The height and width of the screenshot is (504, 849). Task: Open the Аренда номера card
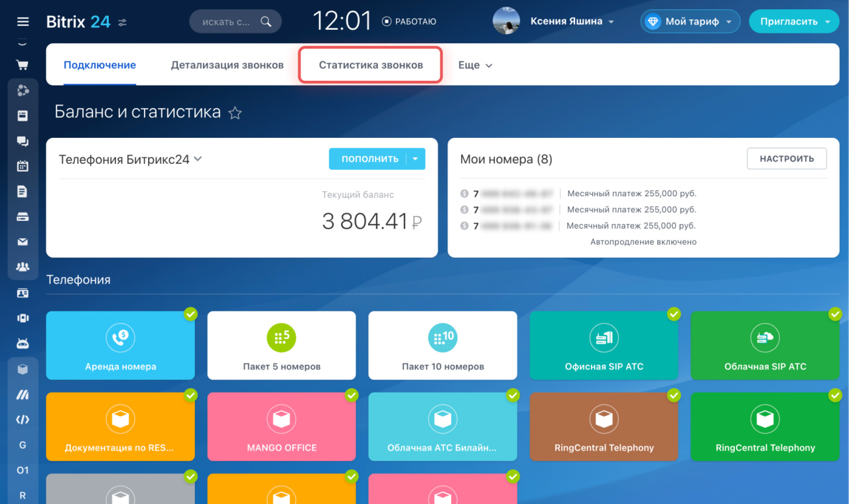click(x=120, y=346)
